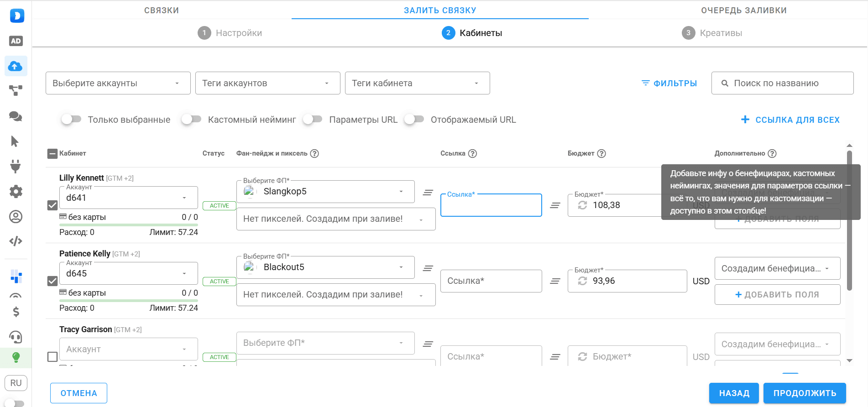The image size is (868, 407).
Task: Click refresh icon in Lilly Kennett budget
Action: [582, 205]
